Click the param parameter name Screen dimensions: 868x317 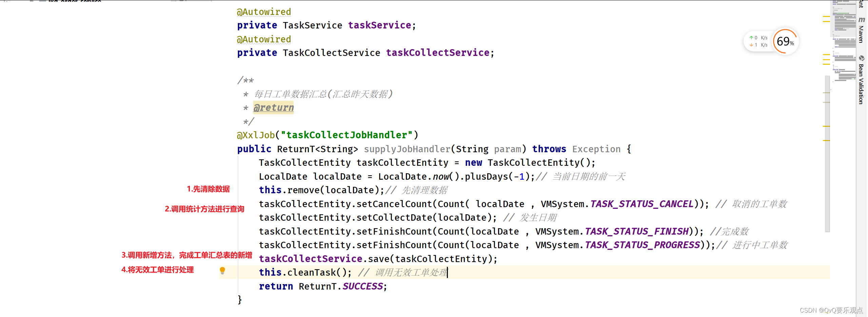(x=507, y=149)
